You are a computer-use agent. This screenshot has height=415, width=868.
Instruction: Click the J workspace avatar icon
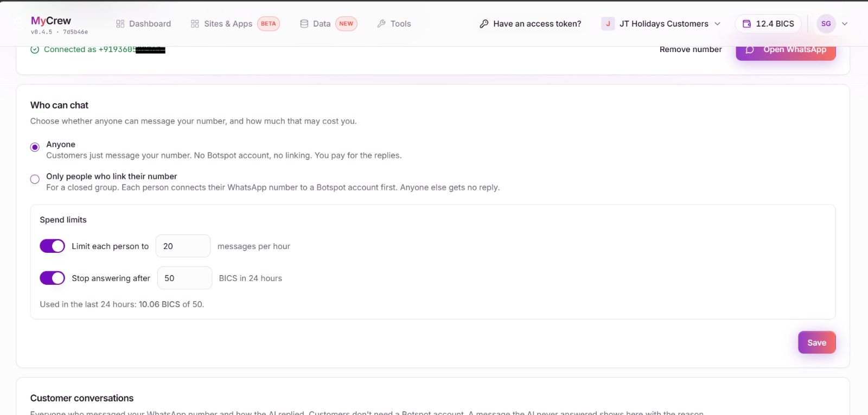tap(608, 24)
